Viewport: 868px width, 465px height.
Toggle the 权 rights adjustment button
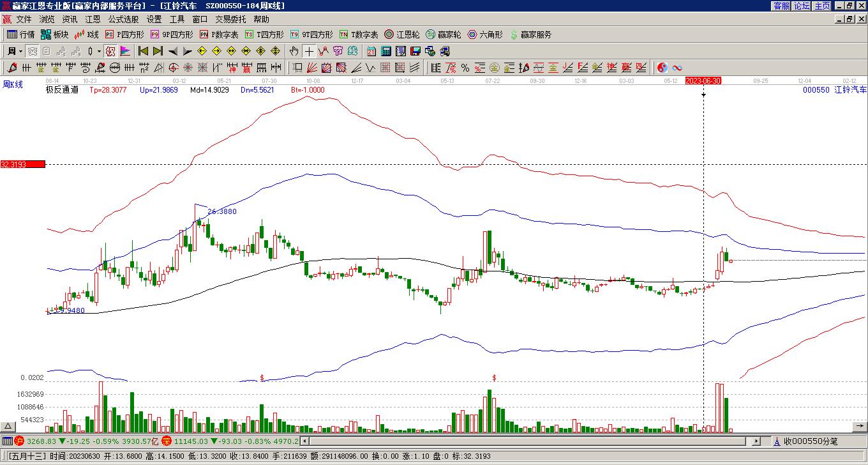tap(110, 51)
